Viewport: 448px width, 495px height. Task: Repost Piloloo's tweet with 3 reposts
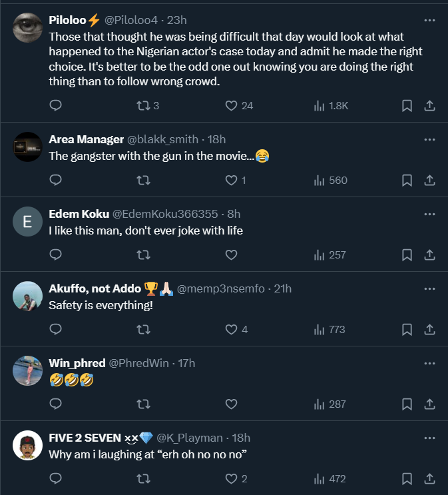(142, 105)
